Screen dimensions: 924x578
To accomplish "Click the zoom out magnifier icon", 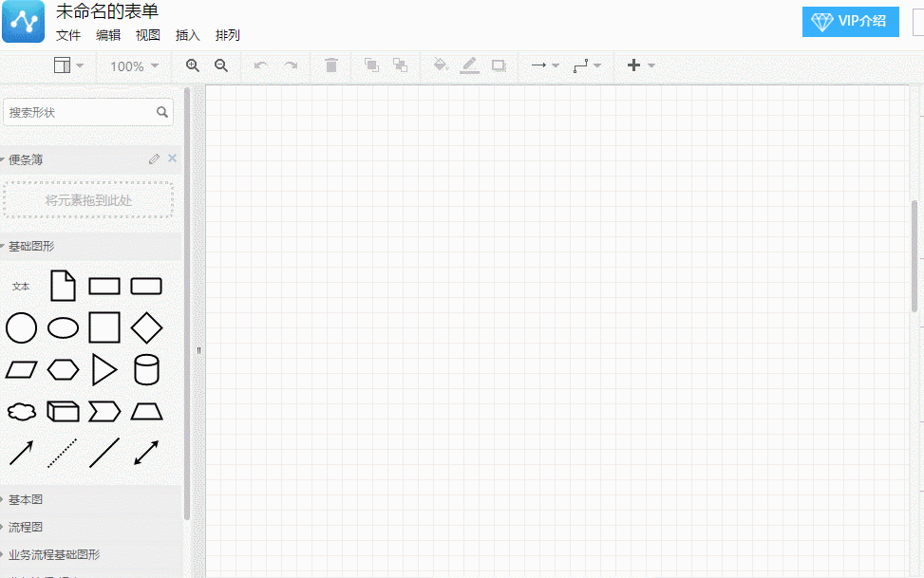I will pyautogui.click(x=221, y=65).
